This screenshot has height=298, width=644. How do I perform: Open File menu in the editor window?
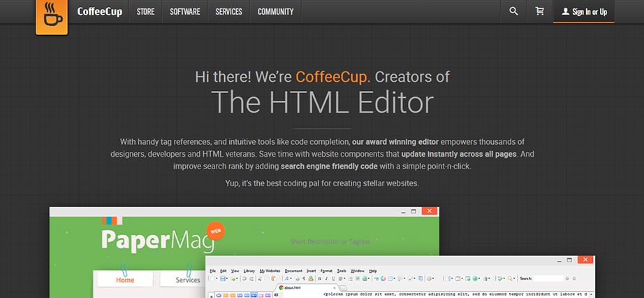coord(213,271)
